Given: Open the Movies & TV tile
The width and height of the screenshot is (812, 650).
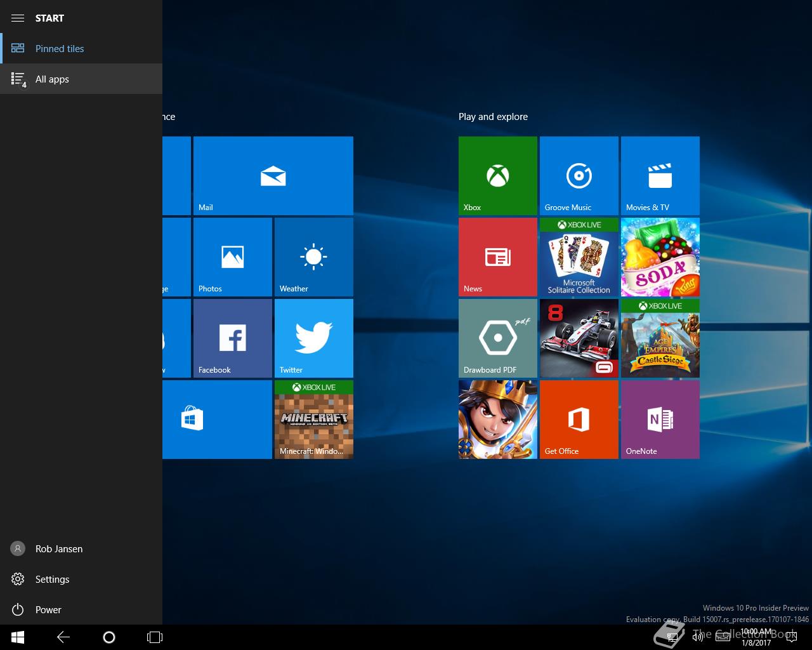Looking at the screenshot, I should pyautogui.click(x=660, y=176).
